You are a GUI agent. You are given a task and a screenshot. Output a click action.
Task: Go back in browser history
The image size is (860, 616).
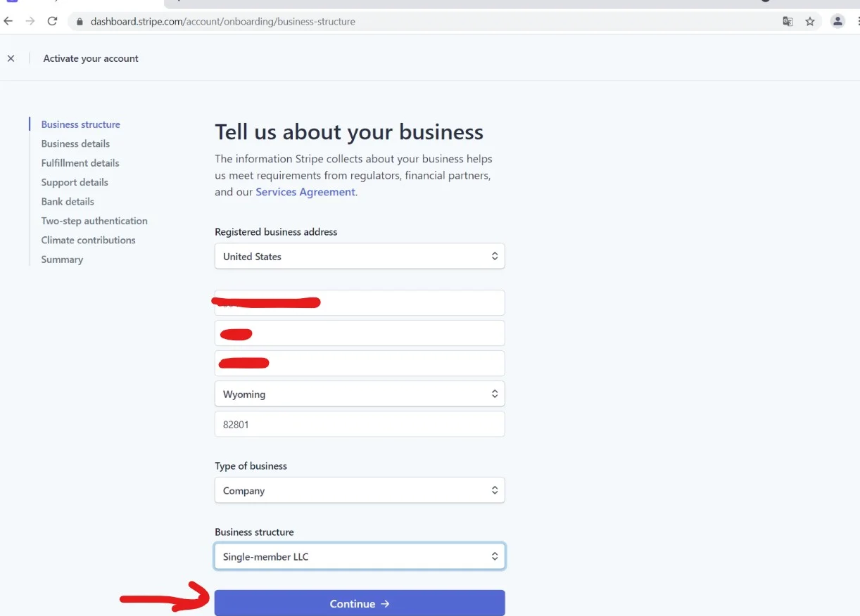tap(8, 21)
